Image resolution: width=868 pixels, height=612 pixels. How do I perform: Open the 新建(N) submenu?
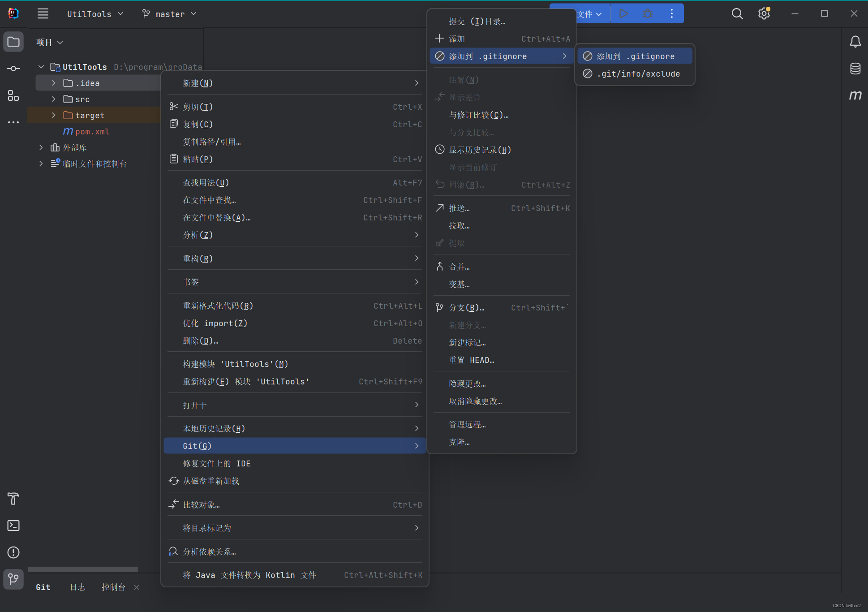pos(295,83)
